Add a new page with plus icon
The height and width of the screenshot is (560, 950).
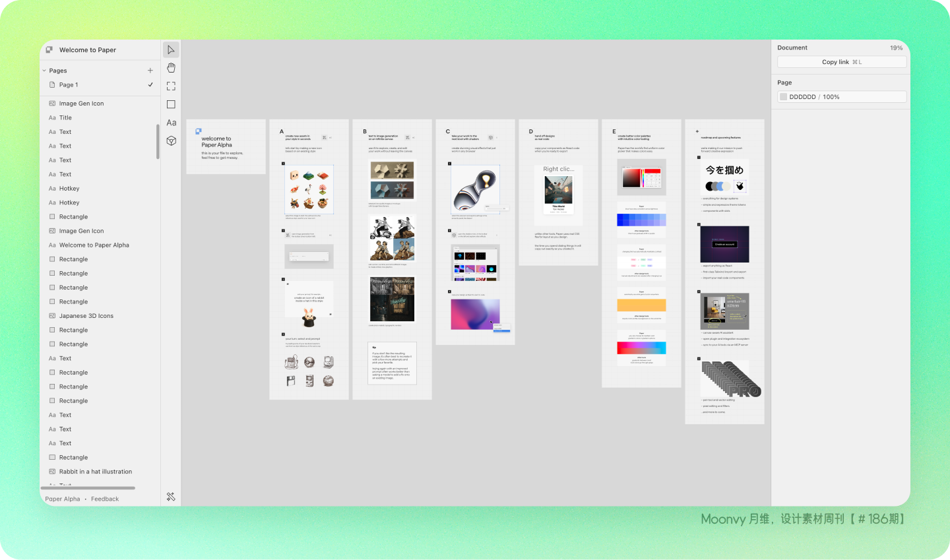(150, 71)
